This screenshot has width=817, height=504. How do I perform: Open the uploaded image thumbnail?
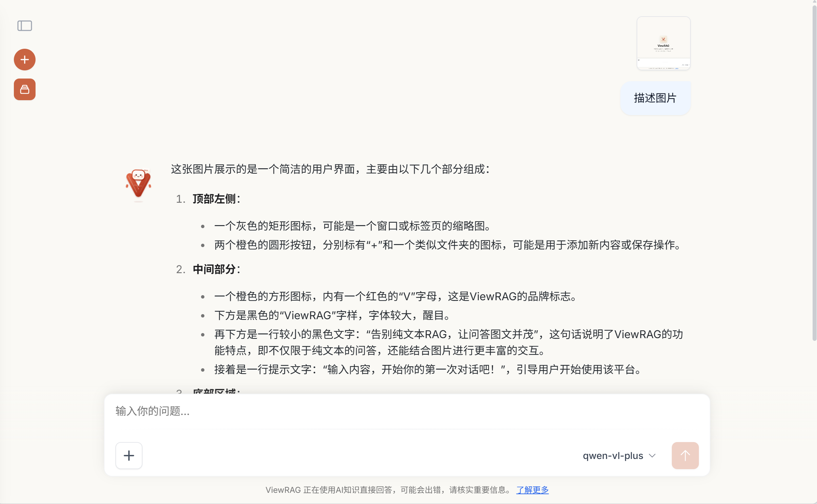(664, 43)
